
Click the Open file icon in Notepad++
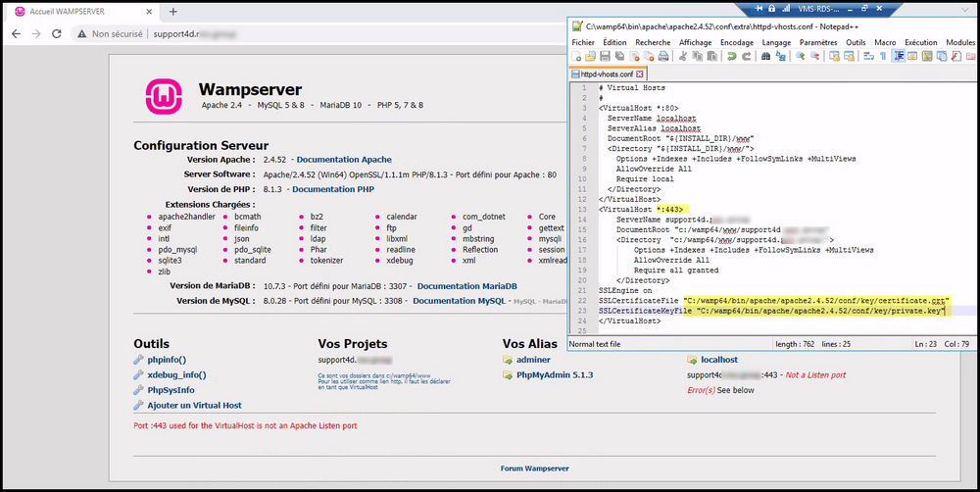[590, 57]
